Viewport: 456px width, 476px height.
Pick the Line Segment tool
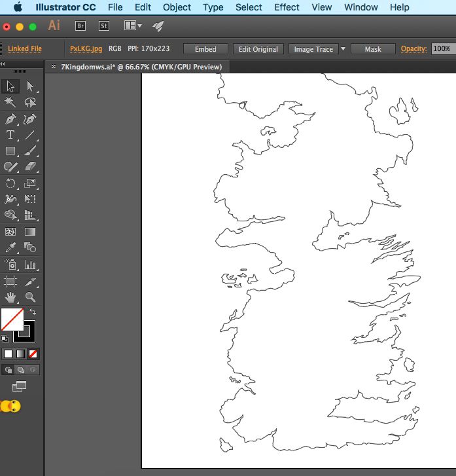pos(29,134)
